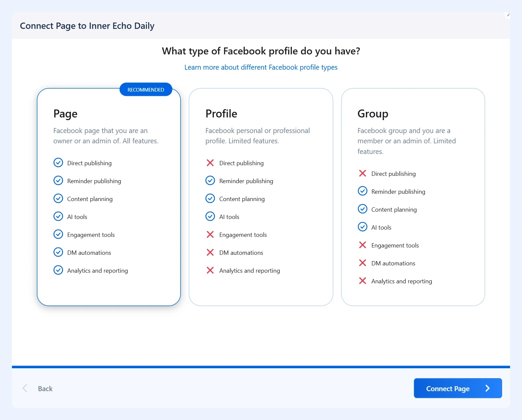Click Analytics and reporting checkmark in Page card
Image resolution: width=522 pixels, height=420 pixels.
(58, 270)
